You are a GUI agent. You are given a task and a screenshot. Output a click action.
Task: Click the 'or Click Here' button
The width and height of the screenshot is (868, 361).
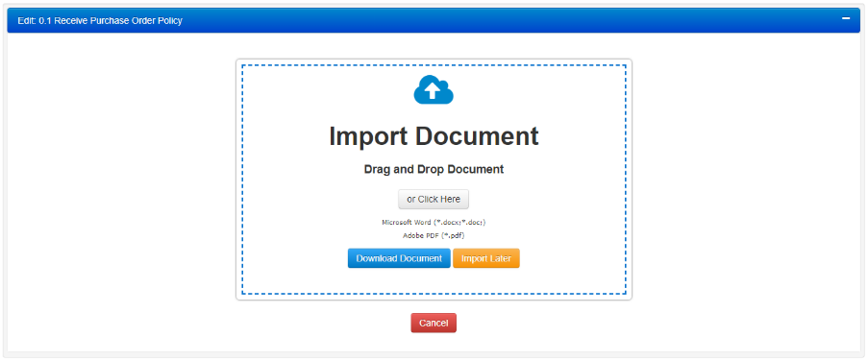(434, 199)
